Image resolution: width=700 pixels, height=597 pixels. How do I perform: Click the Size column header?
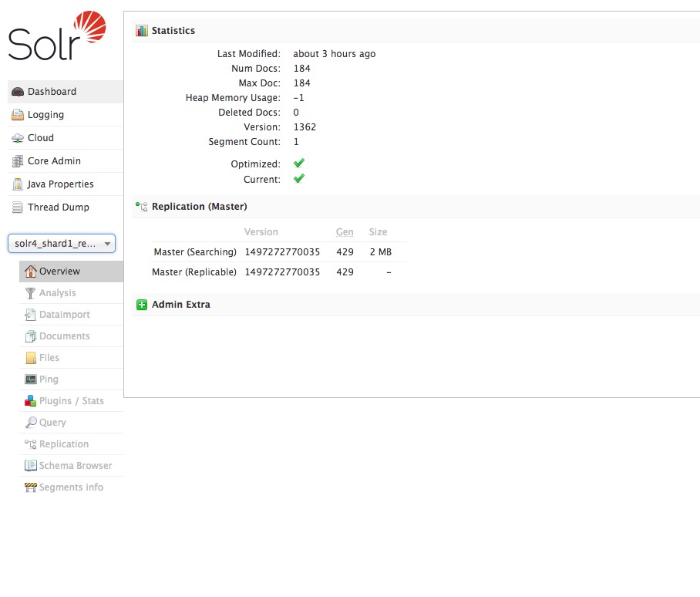(378, 231)
